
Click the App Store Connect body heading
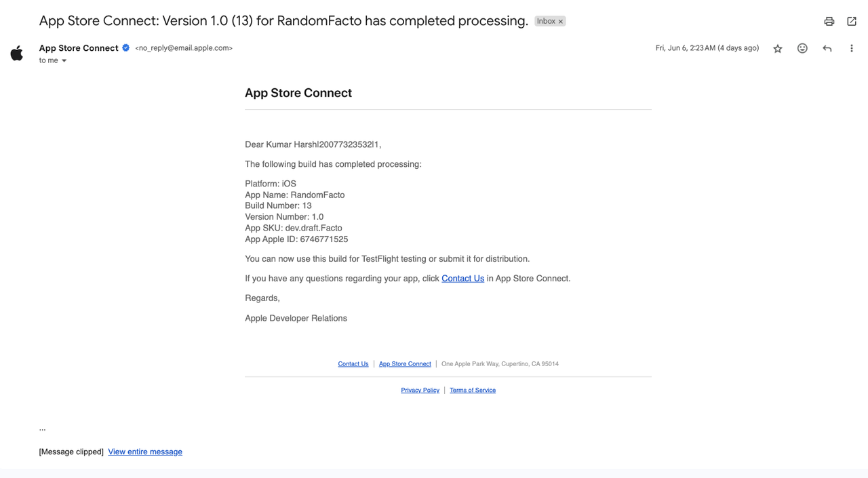(x=298, y=93)
